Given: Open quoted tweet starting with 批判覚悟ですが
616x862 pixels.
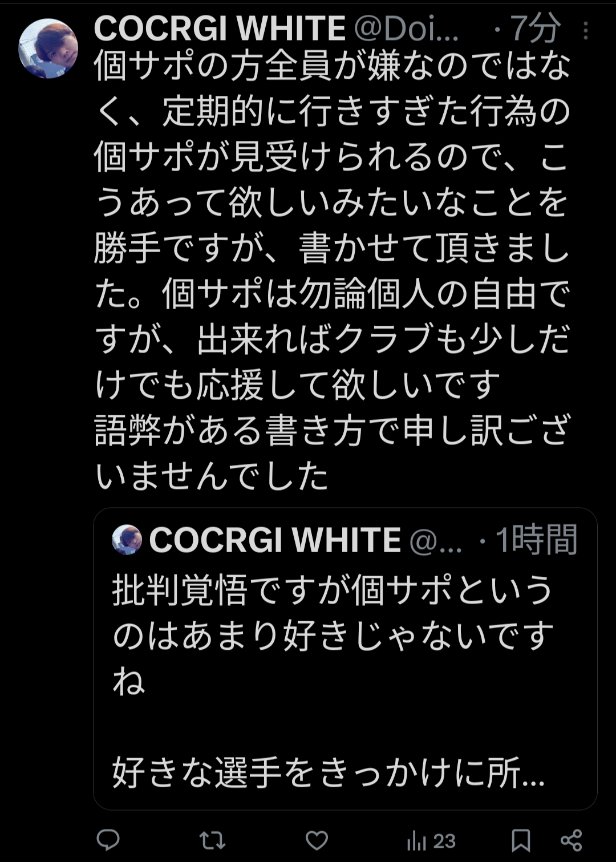Looking at the screenshot, I should [345, 659].
